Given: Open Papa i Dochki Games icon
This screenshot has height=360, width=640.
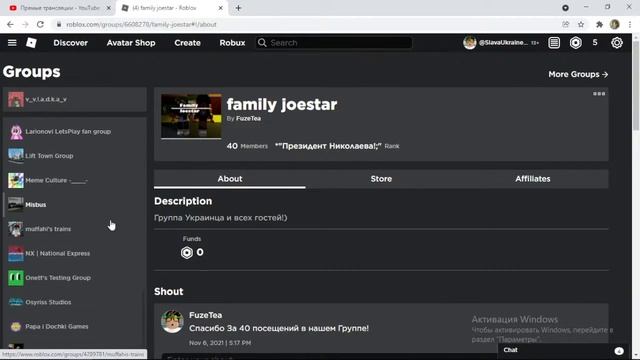Looking at the screenshot, I should pos(16,327).
